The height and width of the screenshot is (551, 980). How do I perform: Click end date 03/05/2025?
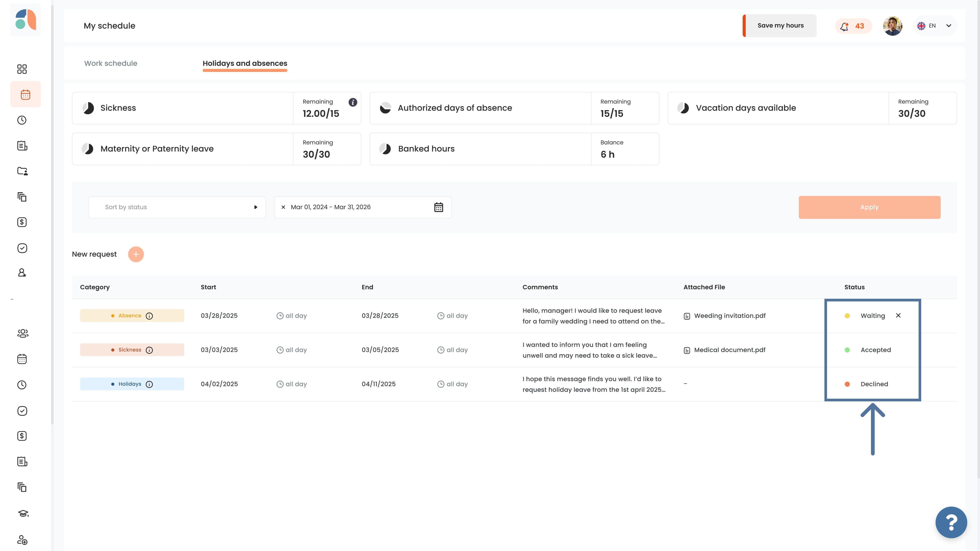(x=380, y=350)
